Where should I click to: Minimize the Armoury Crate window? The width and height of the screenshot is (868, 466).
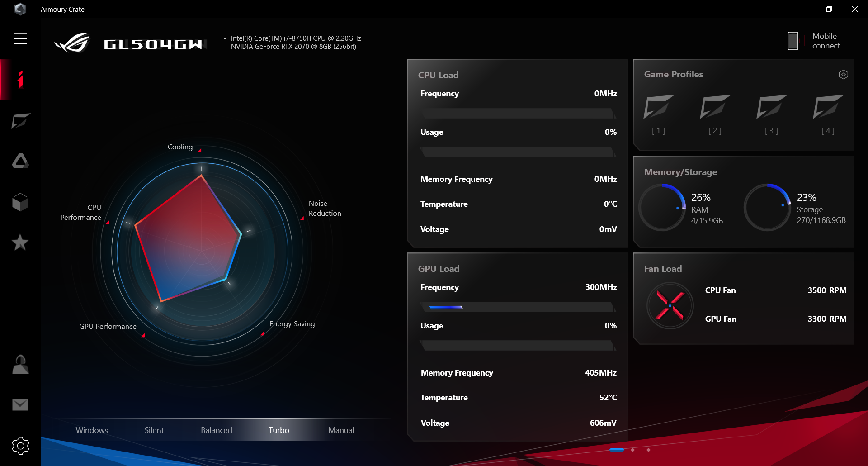(x=803, y=9)
